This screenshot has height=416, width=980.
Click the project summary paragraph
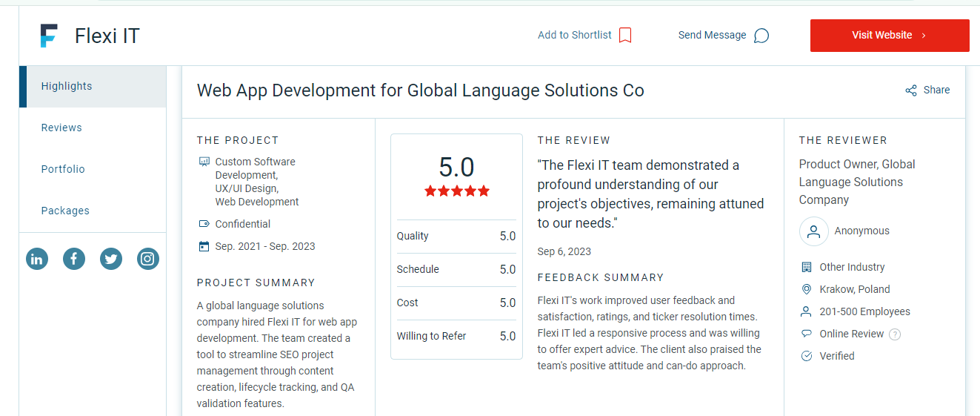click(278, 354)
